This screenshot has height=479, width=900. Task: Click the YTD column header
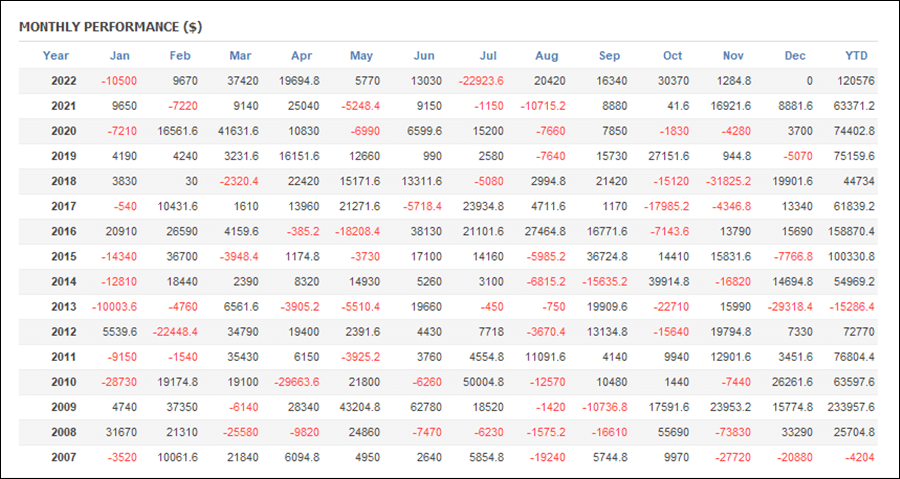[856, 56]
